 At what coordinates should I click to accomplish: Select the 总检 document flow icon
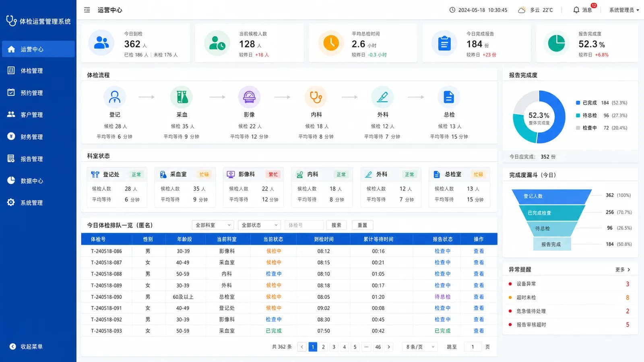[x=449, y=97]
